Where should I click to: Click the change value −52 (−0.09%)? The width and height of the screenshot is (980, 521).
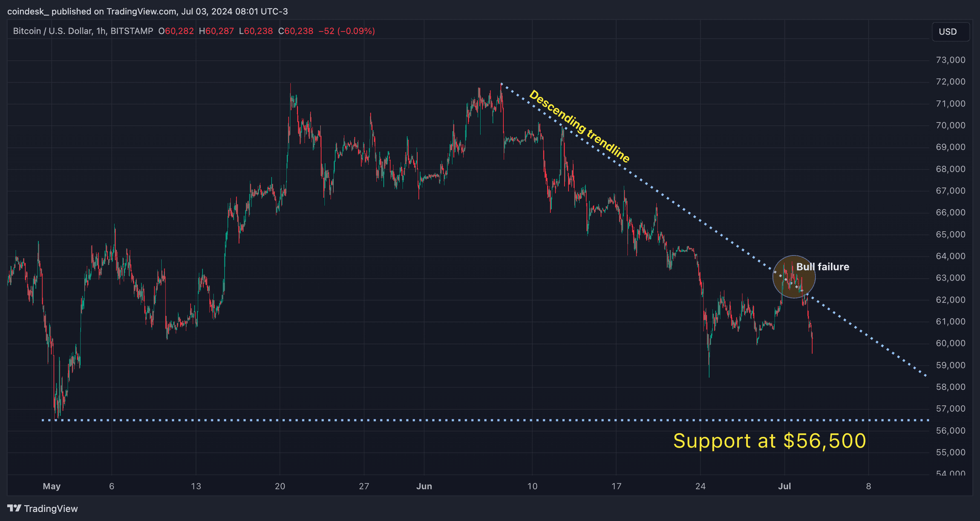pyautogui.click(x=347, y=31)
